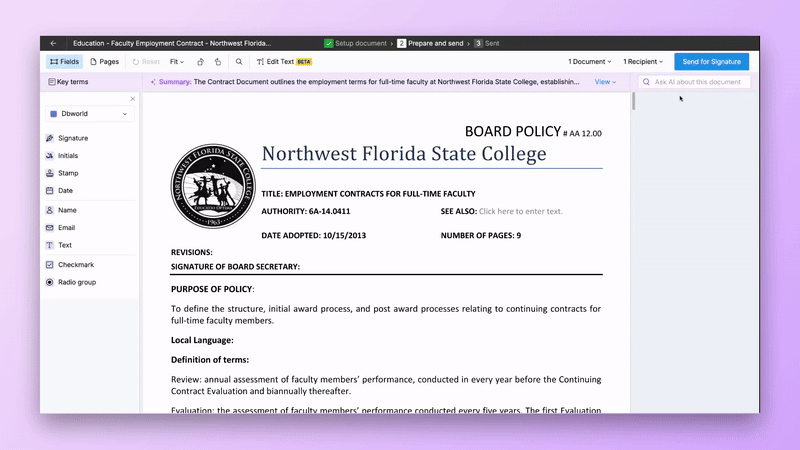Viewport: 800px width, 450px height.
Task: Click 'REVISIONS:' label
Action: coord(191,253)
